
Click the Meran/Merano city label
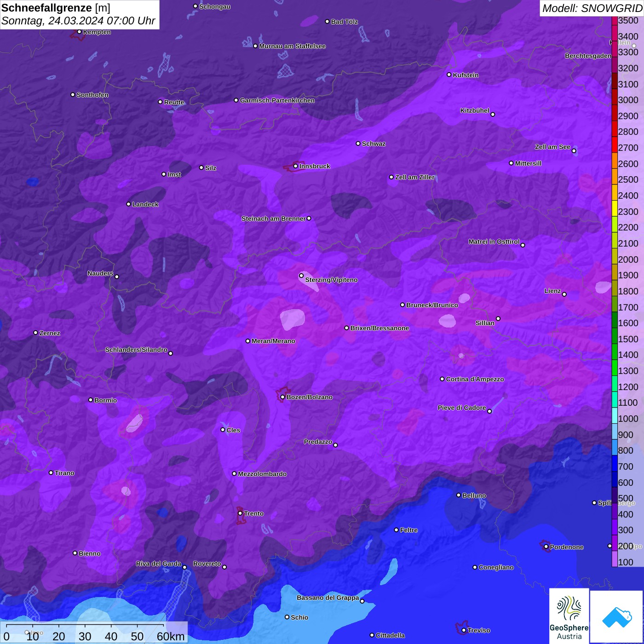pos(273,341)
